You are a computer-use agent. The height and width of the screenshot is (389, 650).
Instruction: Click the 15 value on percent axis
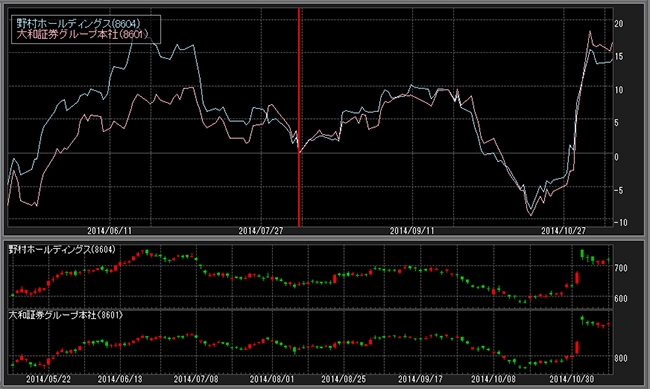tap(619, 56)
